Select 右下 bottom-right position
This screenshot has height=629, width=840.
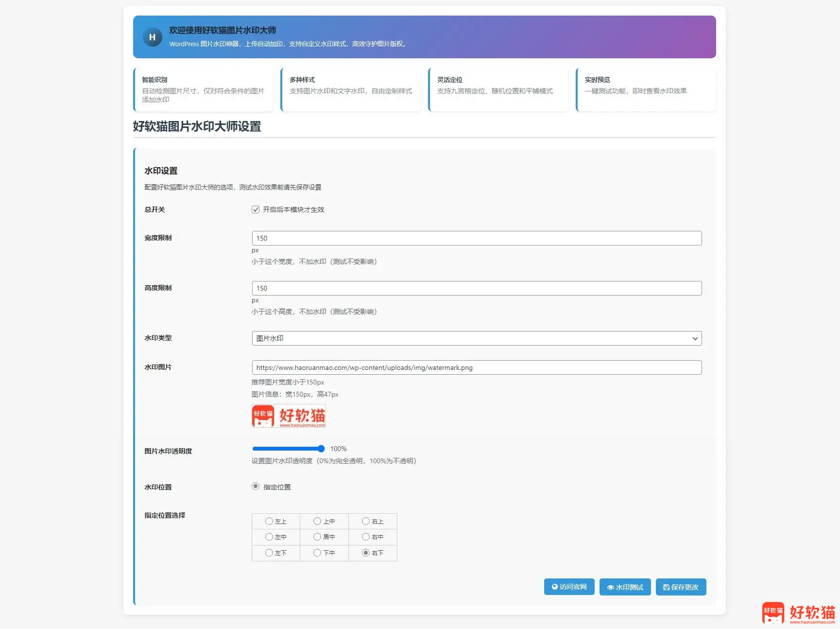[366, 553]
